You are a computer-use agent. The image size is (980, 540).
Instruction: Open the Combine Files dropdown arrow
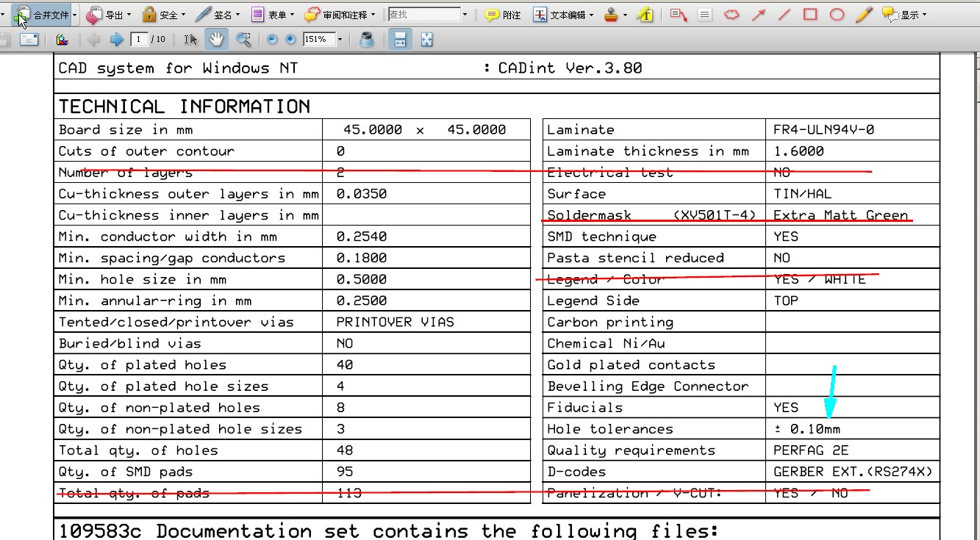click(75, 15)
